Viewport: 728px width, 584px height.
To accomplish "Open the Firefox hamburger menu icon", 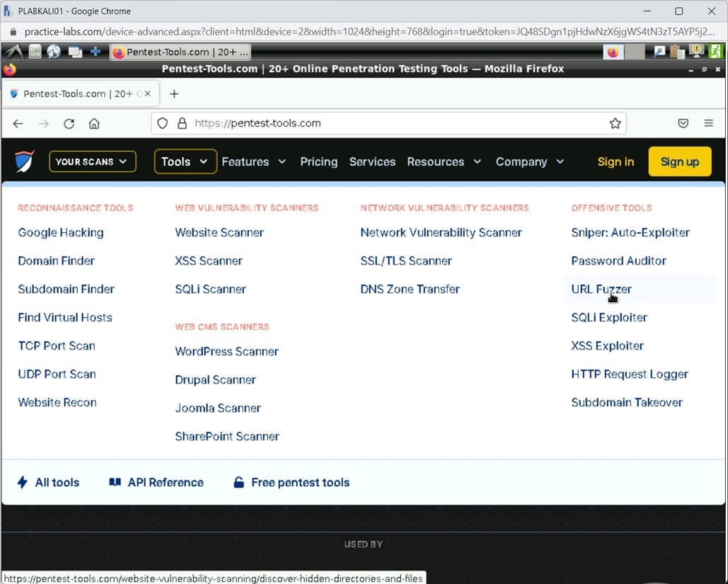I will coord(708,123).
